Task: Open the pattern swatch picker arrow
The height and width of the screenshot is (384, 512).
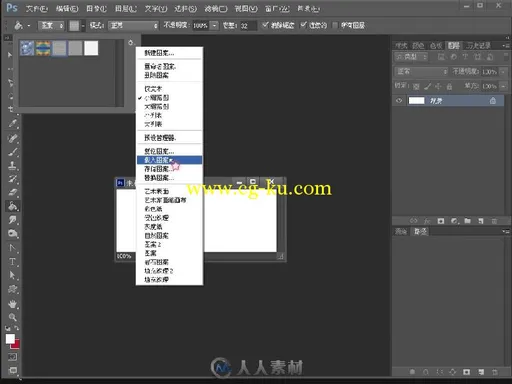Action: point(83,26)
